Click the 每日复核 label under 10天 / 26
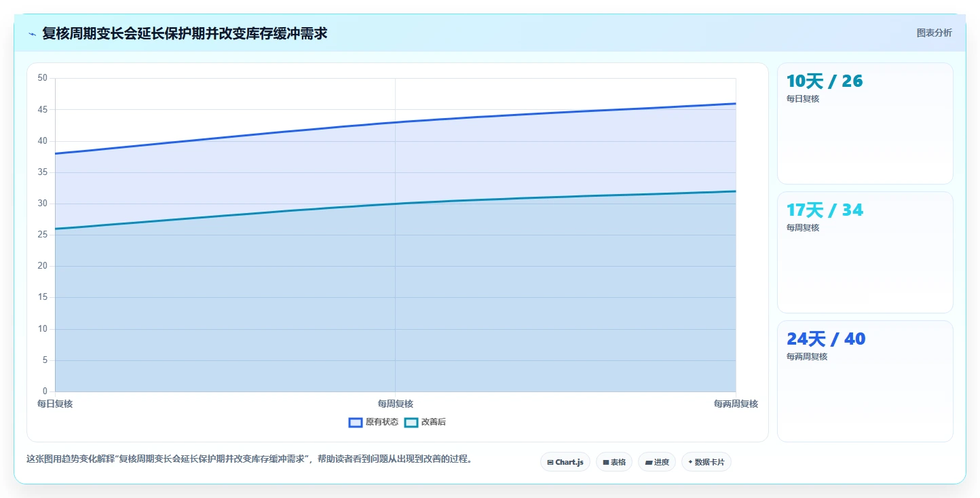The image size is (980, 498). 803,99
